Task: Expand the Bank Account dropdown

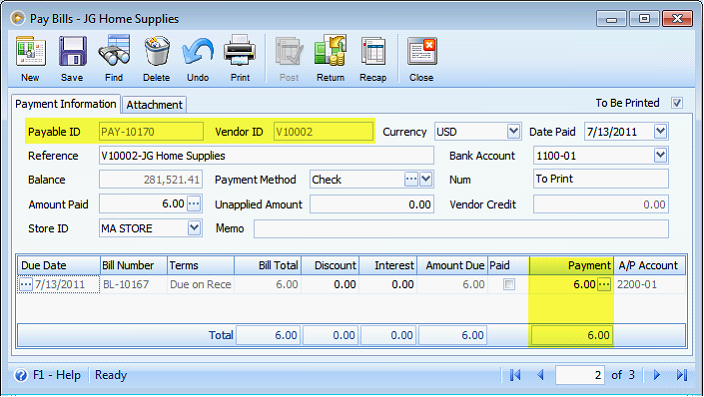Action: (660, 155)
